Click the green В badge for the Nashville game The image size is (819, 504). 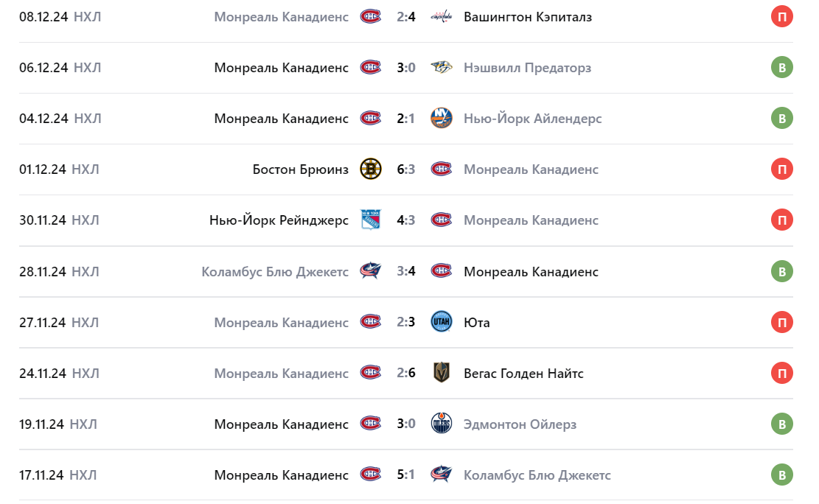(x=782, y=67)
